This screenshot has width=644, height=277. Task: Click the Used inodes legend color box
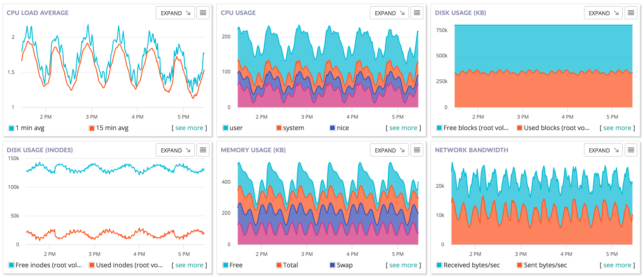(x=92, y=265)
